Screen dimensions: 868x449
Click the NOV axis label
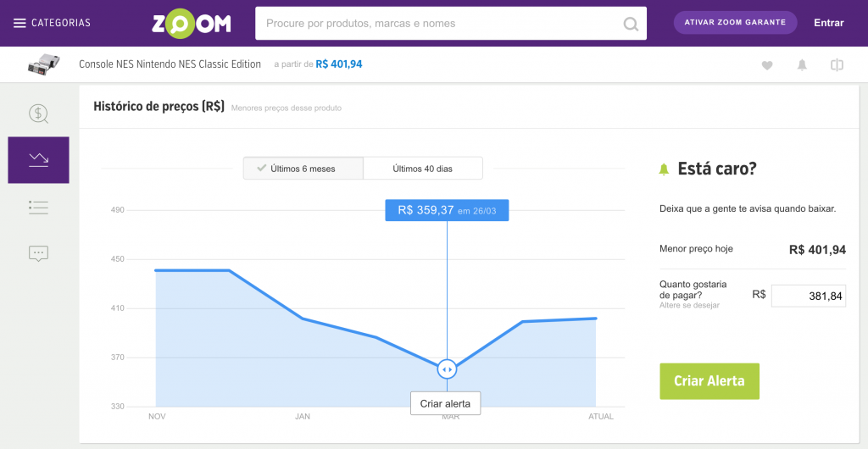click(157, 416)
